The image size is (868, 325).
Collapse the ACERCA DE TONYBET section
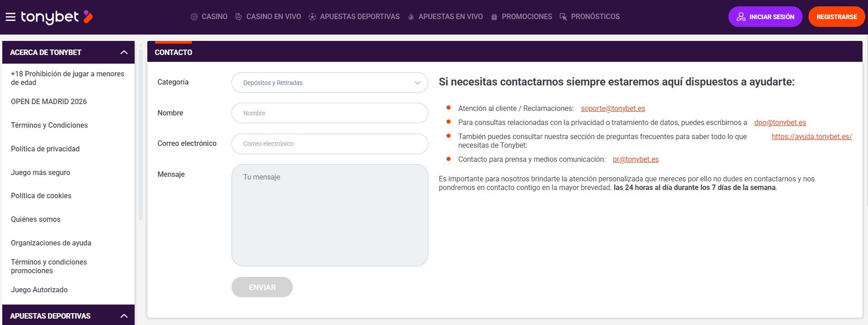coord(68,52)
